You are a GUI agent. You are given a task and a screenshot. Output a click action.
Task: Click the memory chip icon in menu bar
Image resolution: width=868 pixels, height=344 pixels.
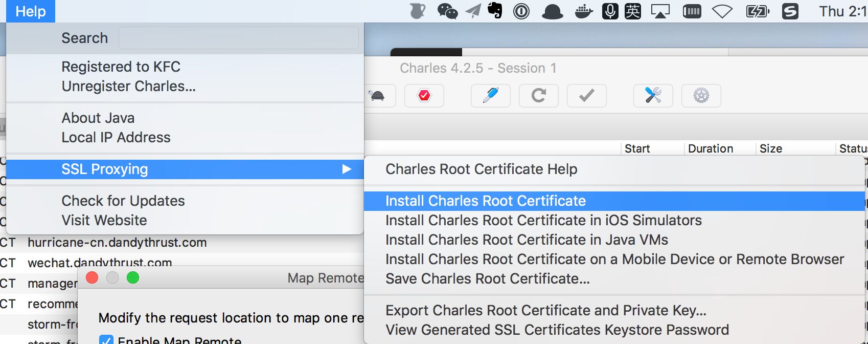click(692, 11)
